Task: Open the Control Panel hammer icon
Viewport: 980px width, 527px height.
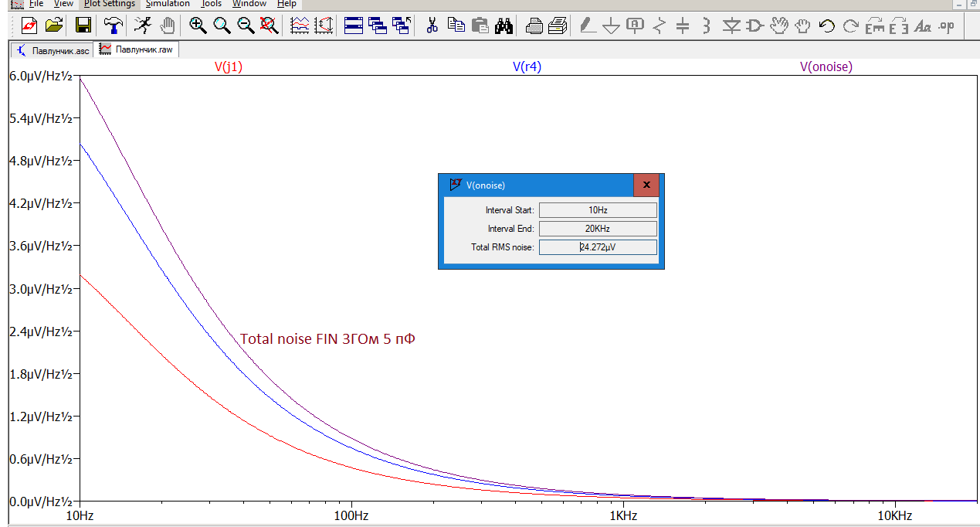Action: (113, 25)
